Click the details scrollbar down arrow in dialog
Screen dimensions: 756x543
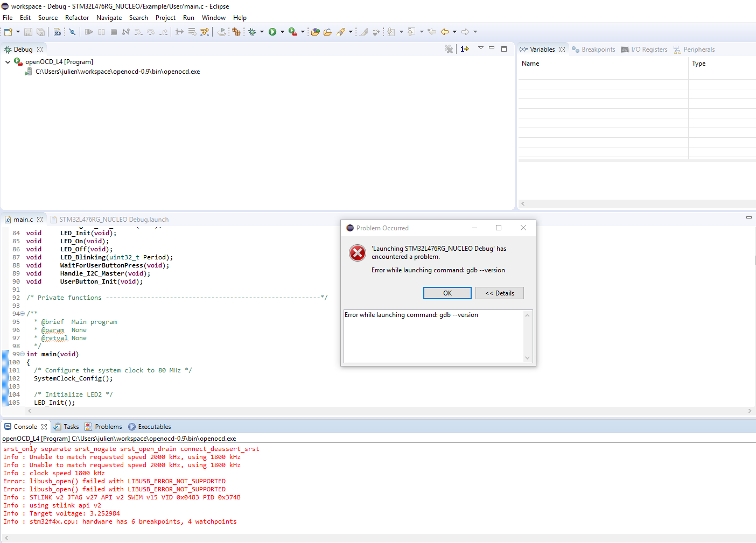(x=527, y=358)
